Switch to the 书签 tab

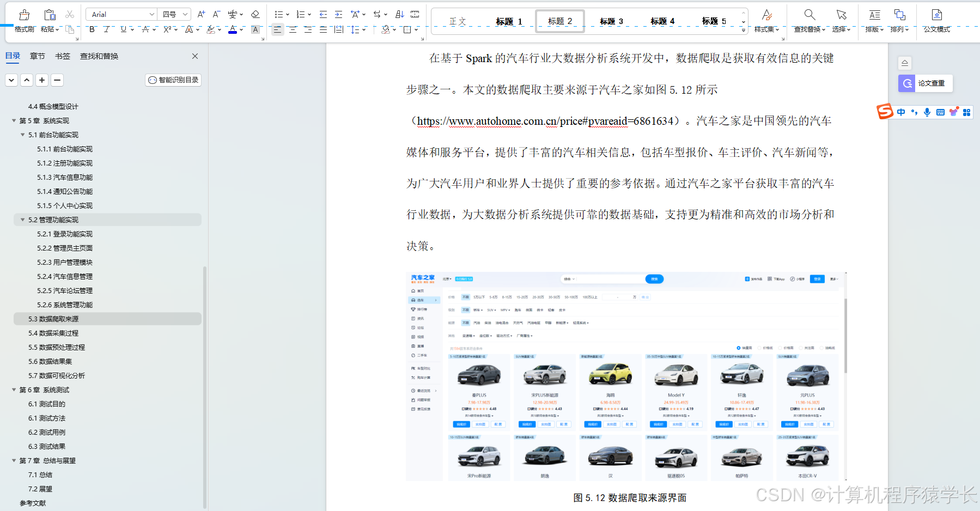pos(63,56)
